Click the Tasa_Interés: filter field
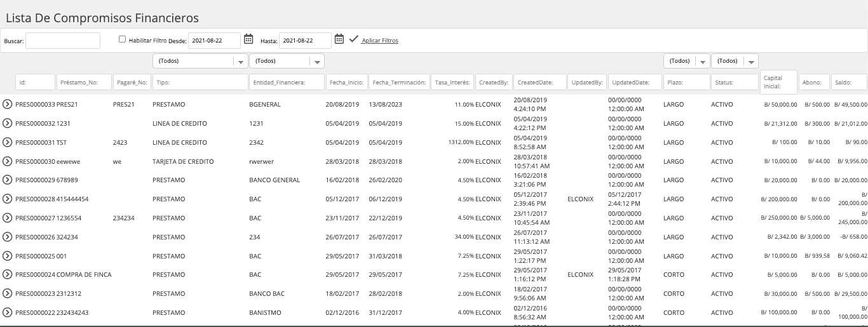 click(x=452, y=82)
